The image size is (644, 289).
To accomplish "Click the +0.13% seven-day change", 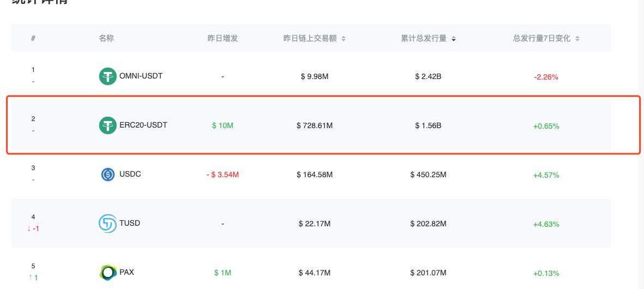I will tap(546, 273).
